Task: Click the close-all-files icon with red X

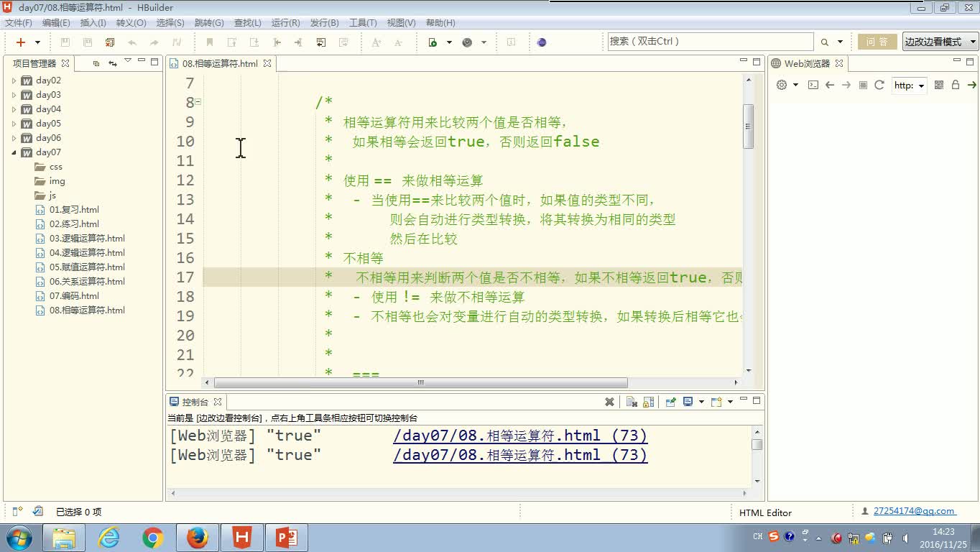Action: click(x=110, y=42)
